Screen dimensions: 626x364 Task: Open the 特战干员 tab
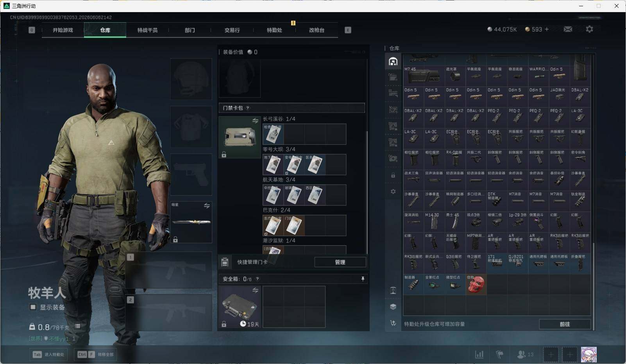(x=147, y=30)
